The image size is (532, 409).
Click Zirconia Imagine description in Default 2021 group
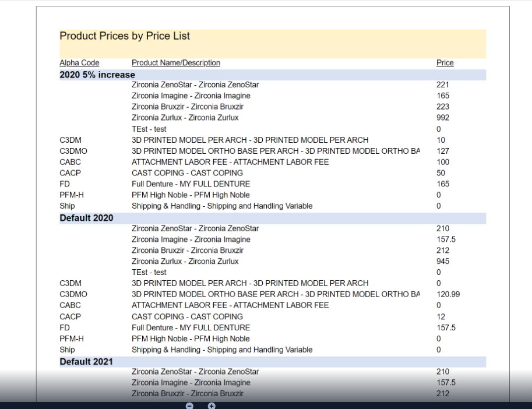[x=191, y=383]
